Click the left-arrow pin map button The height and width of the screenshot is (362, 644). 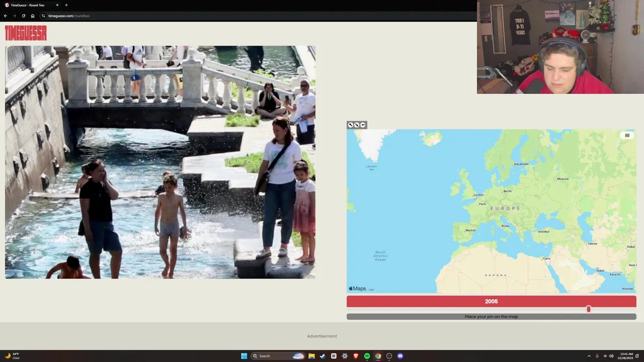click(x=363, y=125)
